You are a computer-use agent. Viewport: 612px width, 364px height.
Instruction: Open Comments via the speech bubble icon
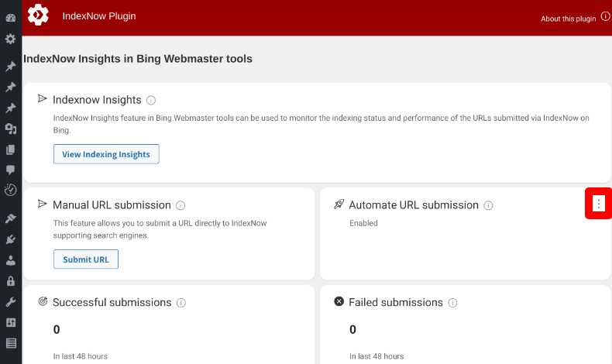pyautogui.click(x=11, y=170)
